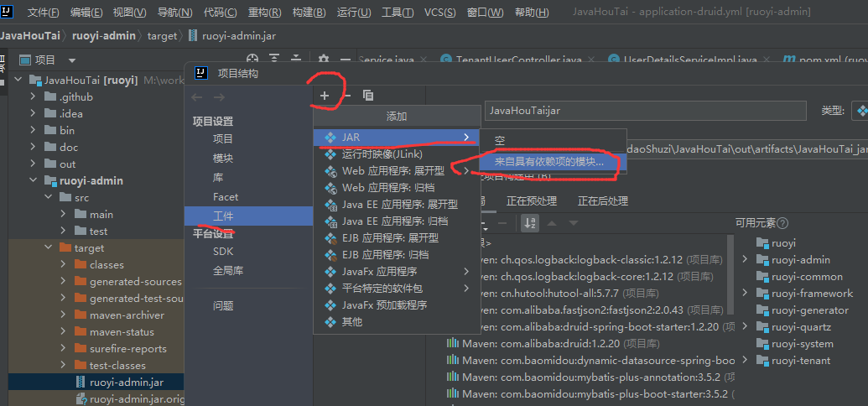This screenshot has width=868, height=406.
Task: Open 工具(T) menu
Action: (x=398, y=13)
